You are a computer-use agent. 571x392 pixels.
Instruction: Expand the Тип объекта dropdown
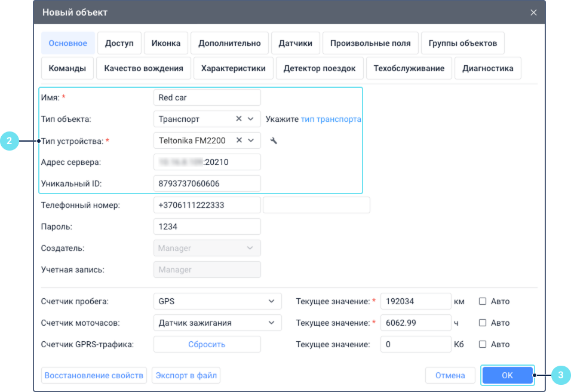[251, 119]
